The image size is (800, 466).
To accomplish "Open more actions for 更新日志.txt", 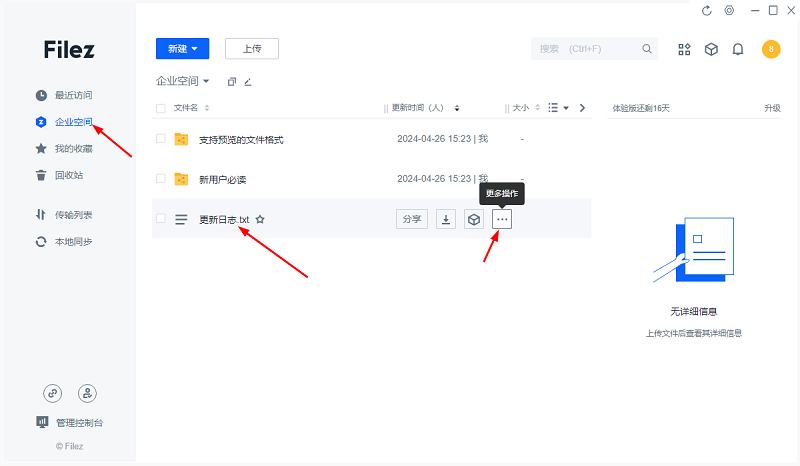I will click(502, 219).
